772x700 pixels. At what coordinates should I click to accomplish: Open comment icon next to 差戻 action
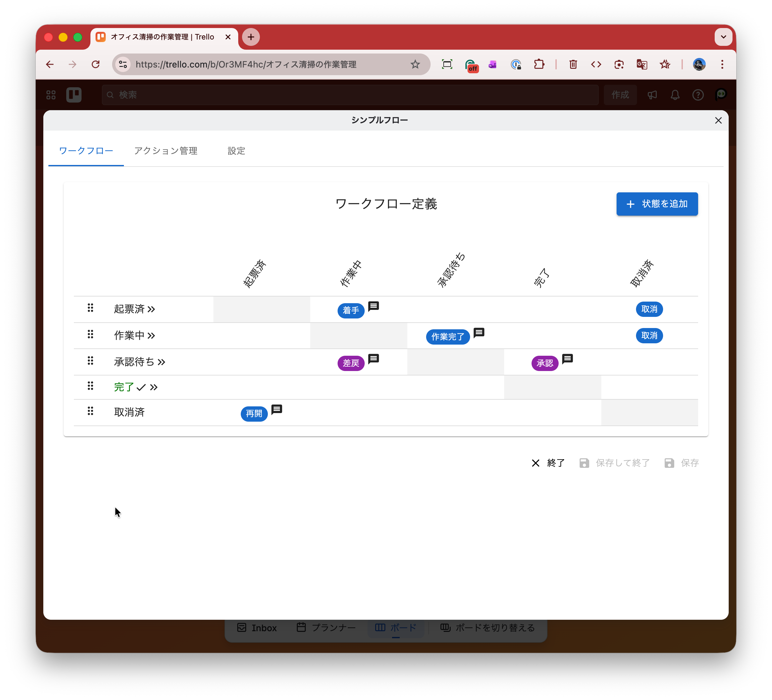[x=373, y=358]
